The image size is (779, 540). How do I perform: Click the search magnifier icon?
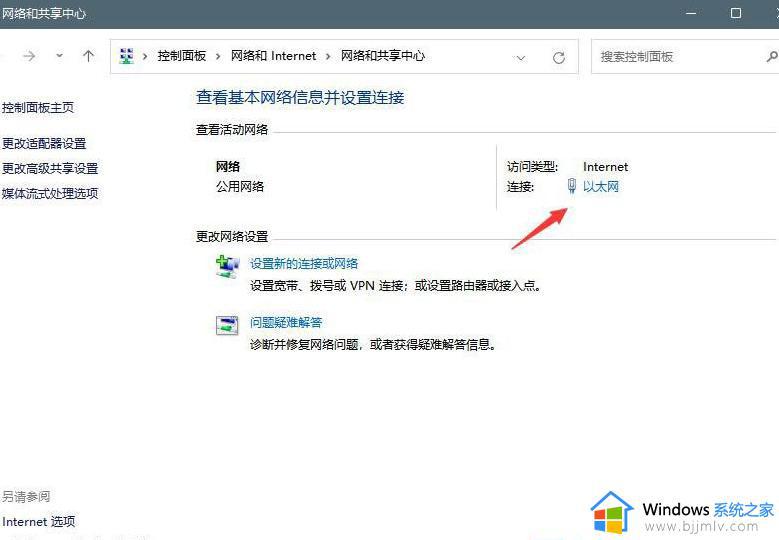coord(772,57)
